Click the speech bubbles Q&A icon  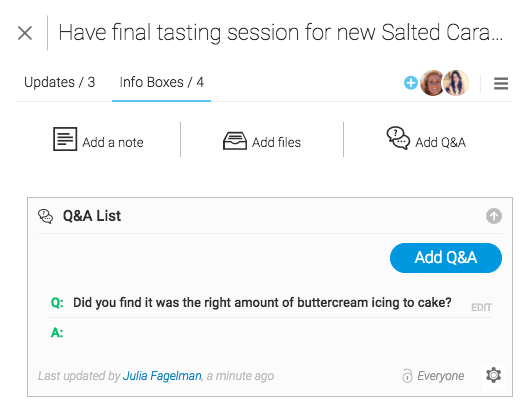point(398,138)
